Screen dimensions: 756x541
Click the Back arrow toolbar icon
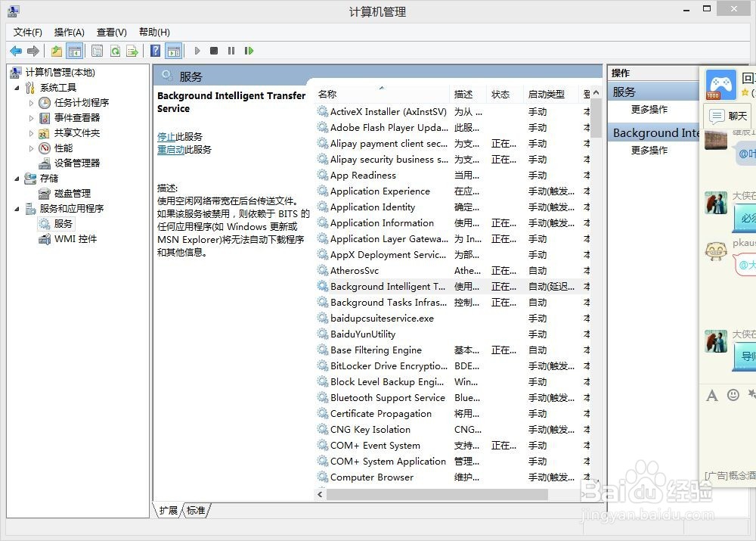click(x=16, y=51)
